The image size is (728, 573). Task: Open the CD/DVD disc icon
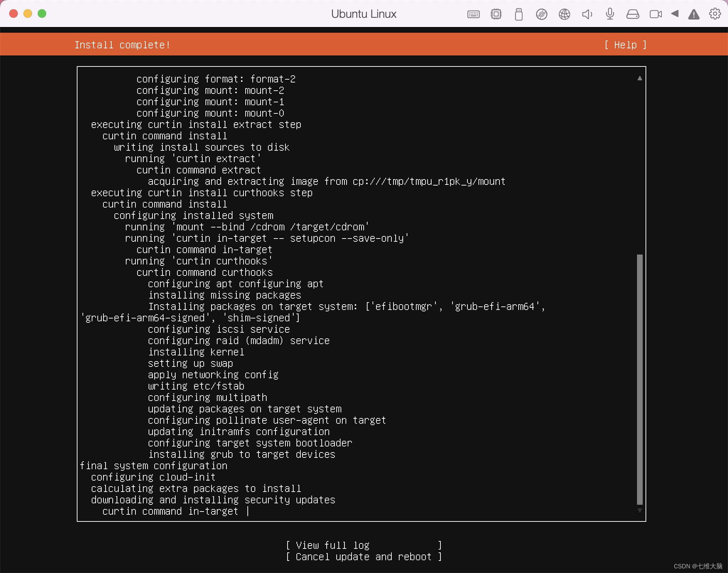click(541, 14)
